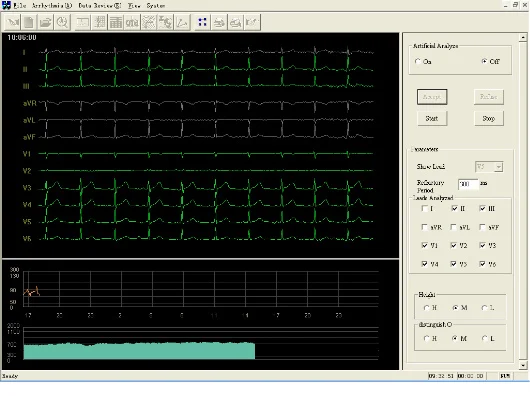Open the Arrhythmia menu
Viewport: 530px width, 396px height.
point(52,6)
